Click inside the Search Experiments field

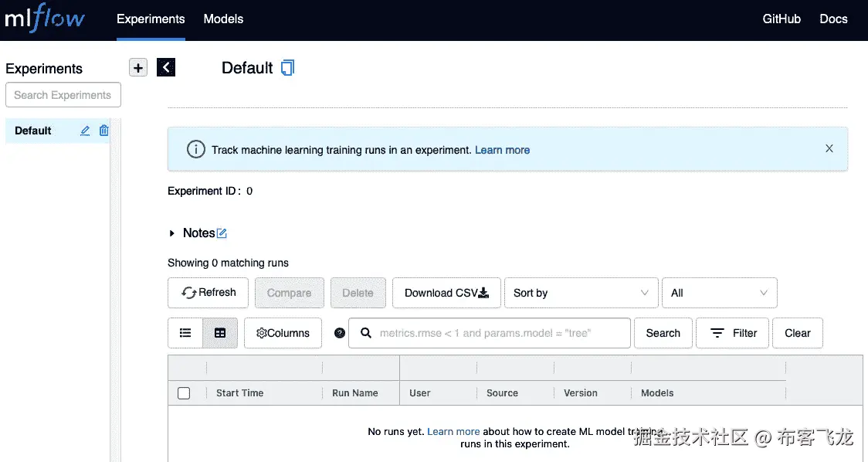(63, 94)
